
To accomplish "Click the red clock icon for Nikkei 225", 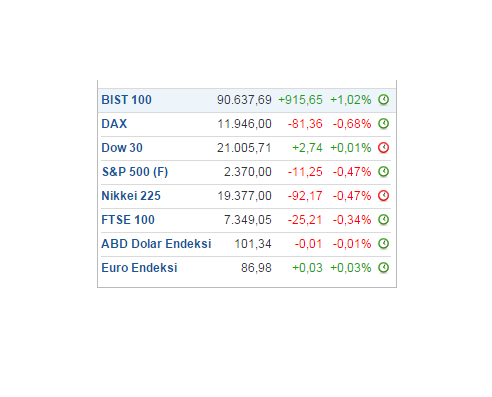I will click(x=383, y=195).
